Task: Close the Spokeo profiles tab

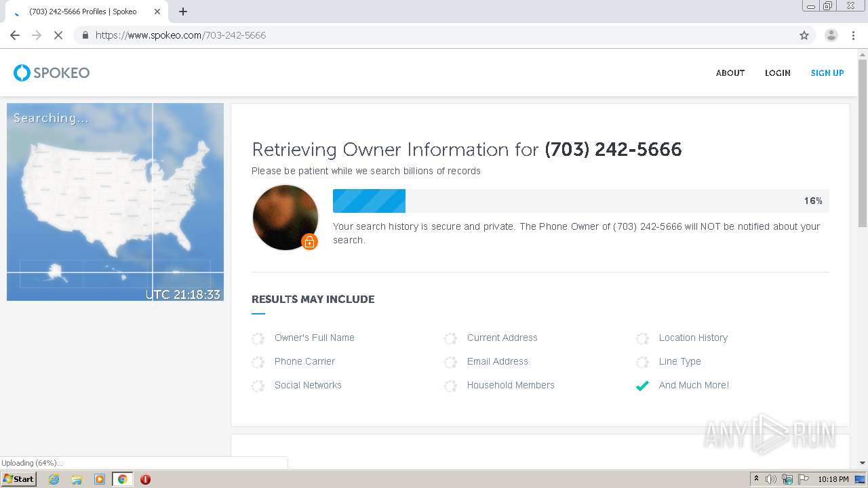Action: 157,12
